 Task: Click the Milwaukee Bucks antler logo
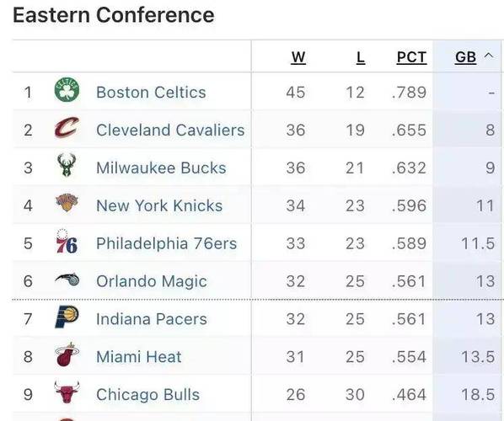[x=67, y=165]
